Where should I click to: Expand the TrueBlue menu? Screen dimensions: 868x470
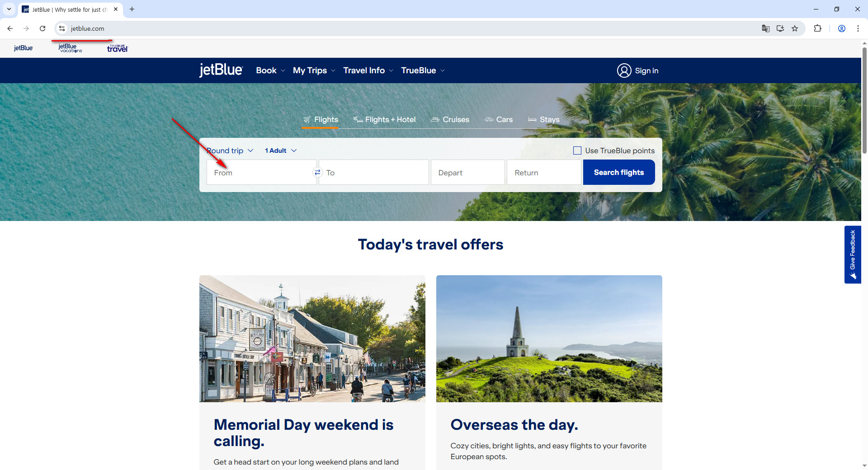(x=423, y=70)
